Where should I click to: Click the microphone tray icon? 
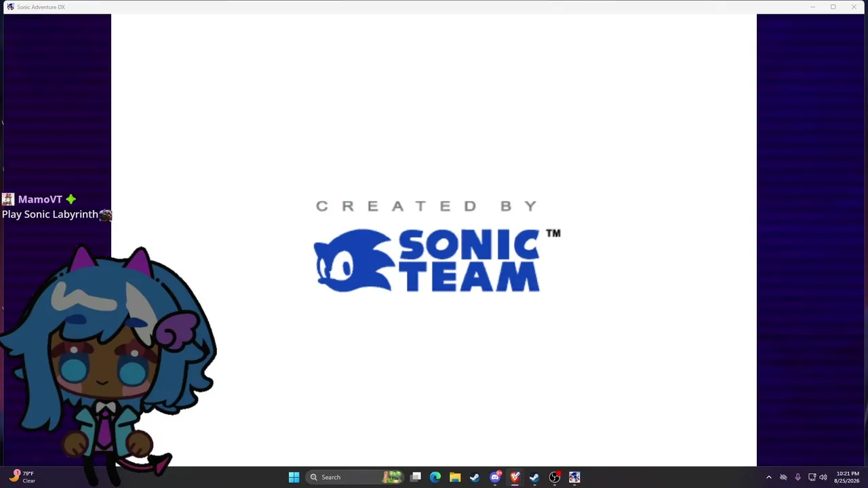(x=797, y=477)
